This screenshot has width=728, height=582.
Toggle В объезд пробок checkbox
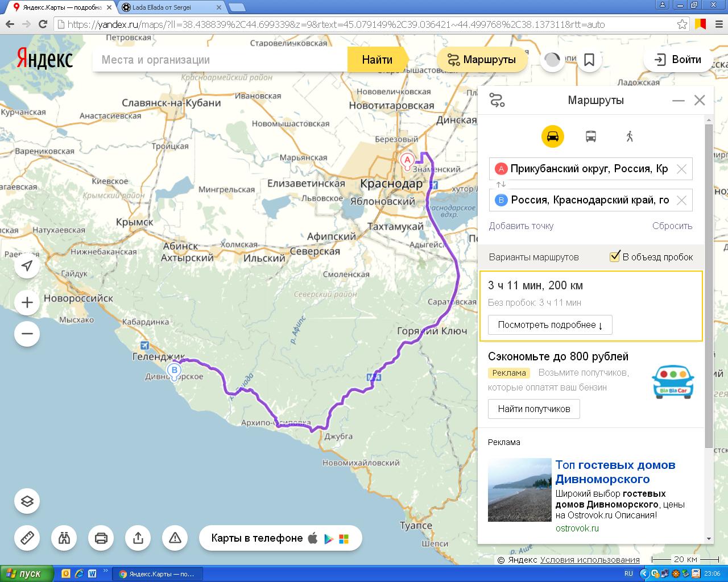tap(614, 256)
